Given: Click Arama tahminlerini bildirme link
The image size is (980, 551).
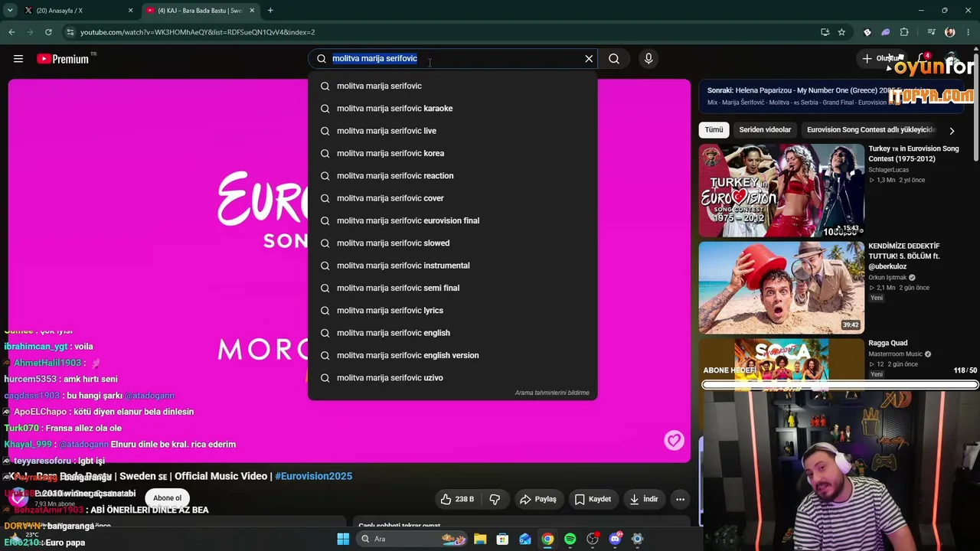Looking at the screenshot, I should pos(552,393).
